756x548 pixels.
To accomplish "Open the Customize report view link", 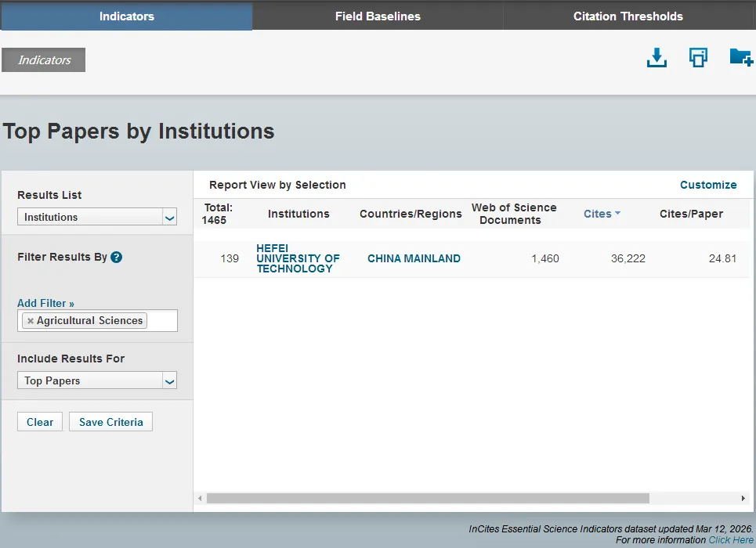I will [x=708, y=185].
